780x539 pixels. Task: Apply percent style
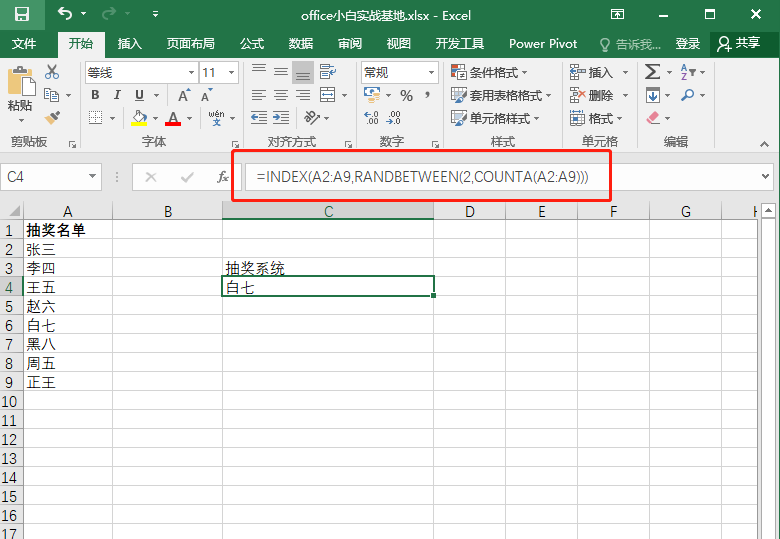(x=406, y=95)
